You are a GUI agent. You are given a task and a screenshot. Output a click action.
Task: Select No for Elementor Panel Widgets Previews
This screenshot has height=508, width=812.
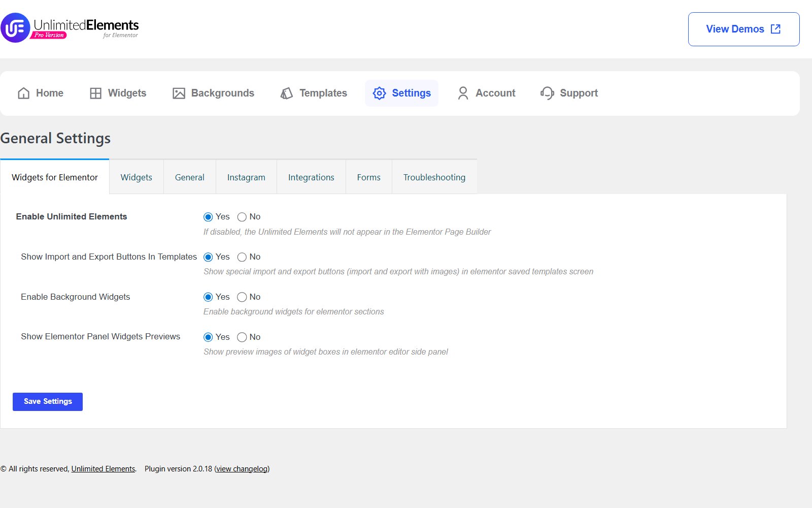click(x=242, y=337)
